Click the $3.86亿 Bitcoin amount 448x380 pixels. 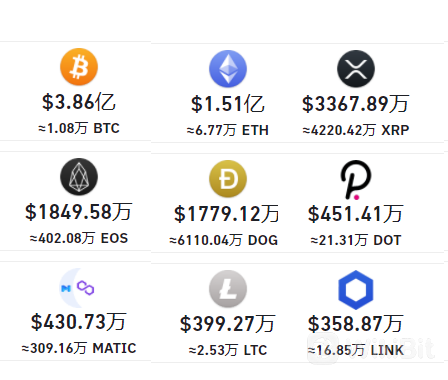[79, 102]
